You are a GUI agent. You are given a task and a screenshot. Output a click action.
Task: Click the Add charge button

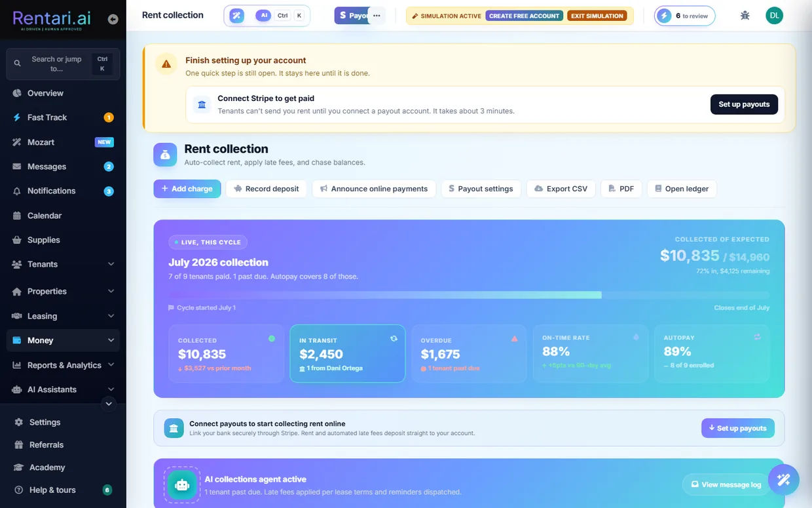click(x=187, y=189)
